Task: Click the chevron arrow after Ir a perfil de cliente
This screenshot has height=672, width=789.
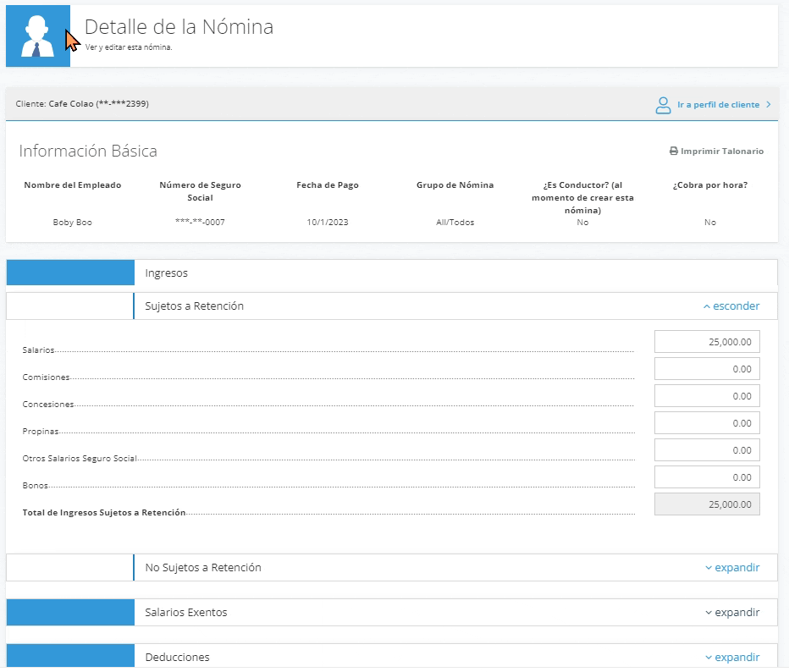Action: (769, 105)
